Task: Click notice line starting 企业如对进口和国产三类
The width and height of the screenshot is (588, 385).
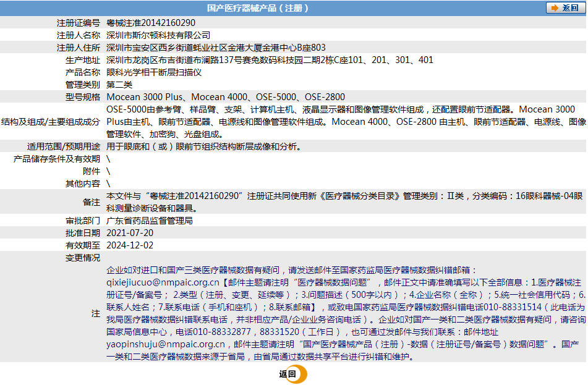Action: pyautogui.click(x=292, y=270)
